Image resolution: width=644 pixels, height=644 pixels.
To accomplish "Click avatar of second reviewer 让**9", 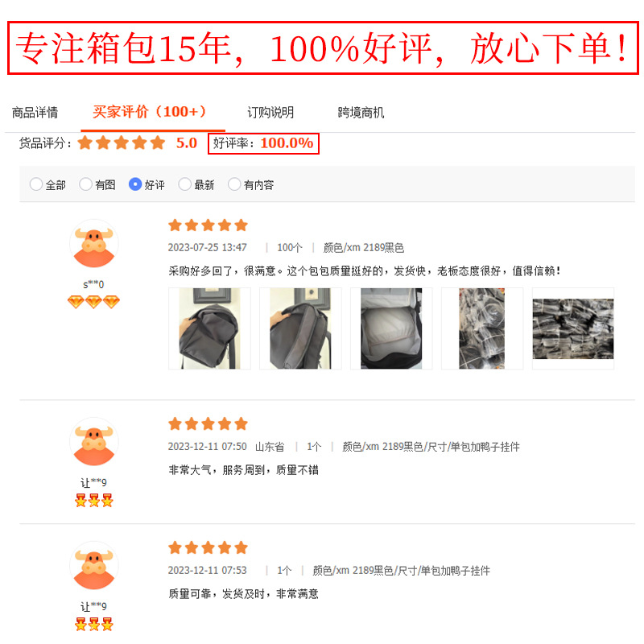I will 94,442.
